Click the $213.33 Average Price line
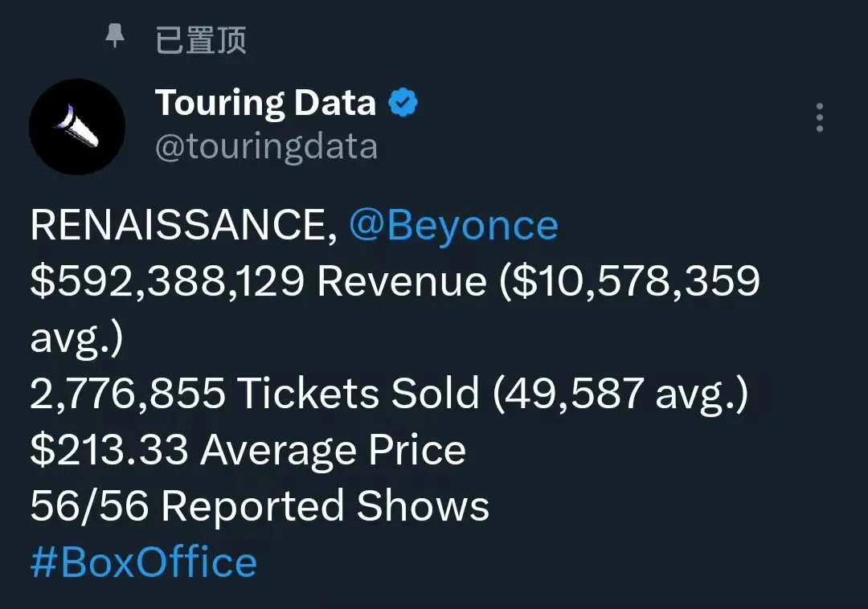The image size is (868, 609). pos(248,450)
